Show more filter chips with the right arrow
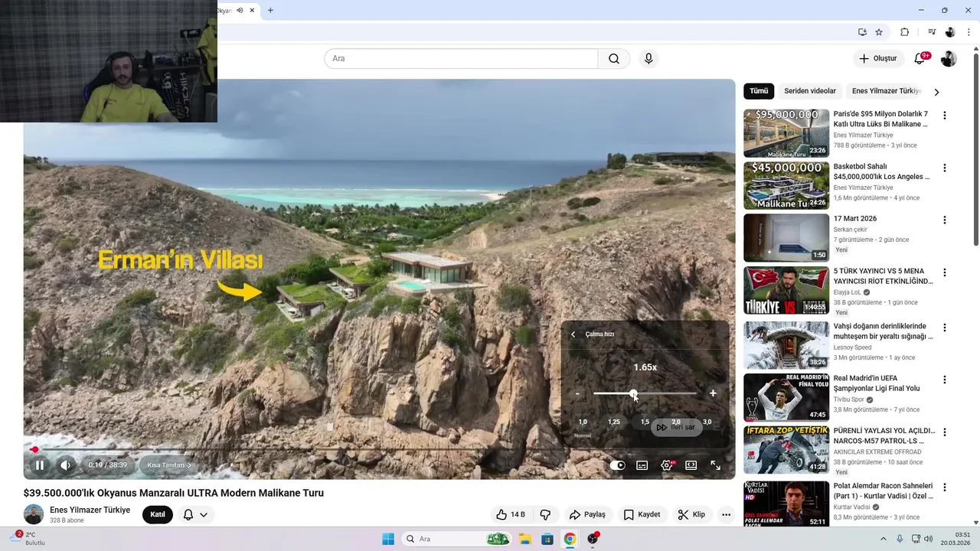 (936, 92)
